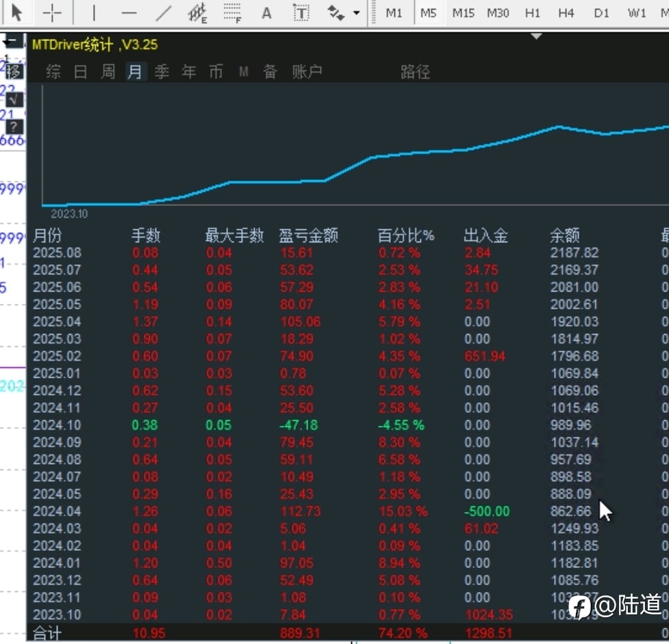This screenshot has height=644, width=669.
Task: Switch chart to M1 timeframe
Action: click(394, 13)
